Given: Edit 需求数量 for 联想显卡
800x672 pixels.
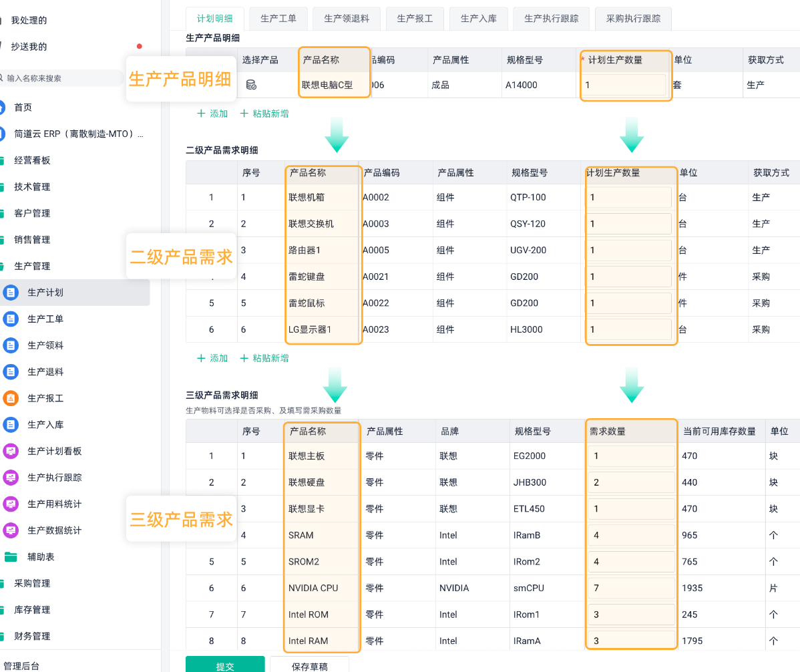Looking at the screenshot, I should point(631,509).
